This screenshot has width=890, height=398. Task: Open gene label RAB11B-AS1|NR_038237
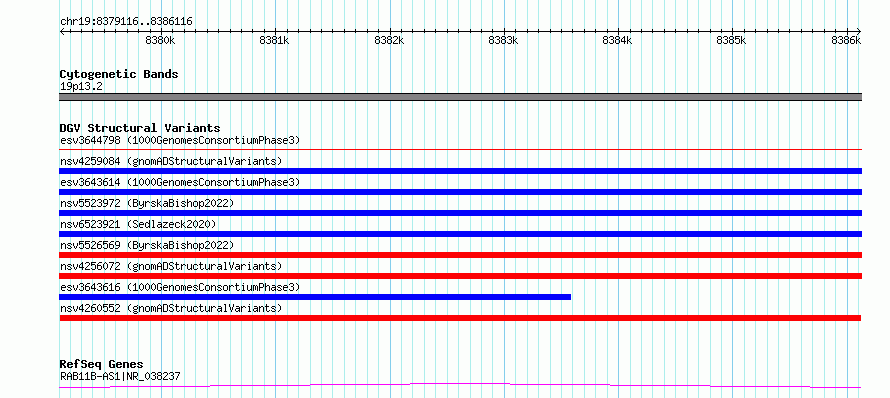click(120, 376)
